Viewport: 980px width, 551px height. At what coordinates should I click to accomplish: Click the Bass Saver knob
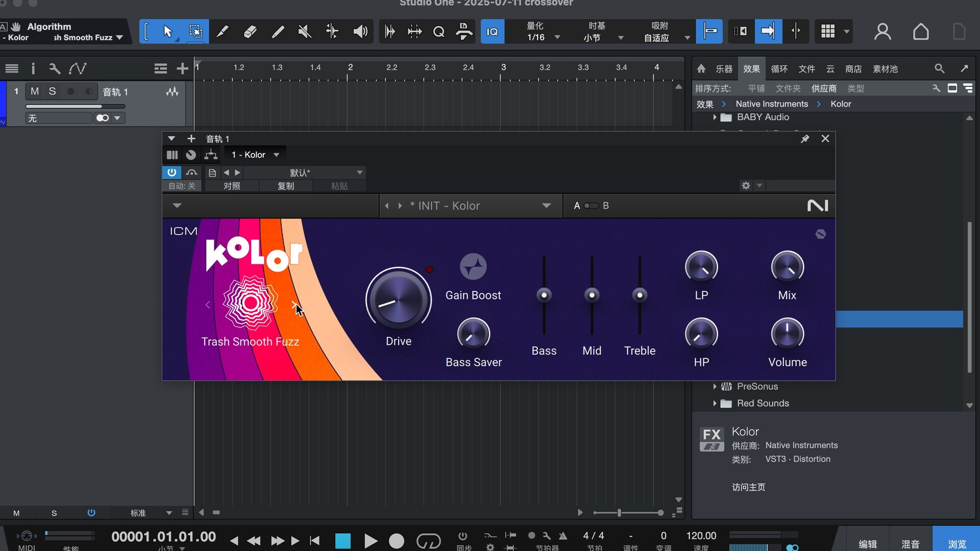tap(474, 334)
